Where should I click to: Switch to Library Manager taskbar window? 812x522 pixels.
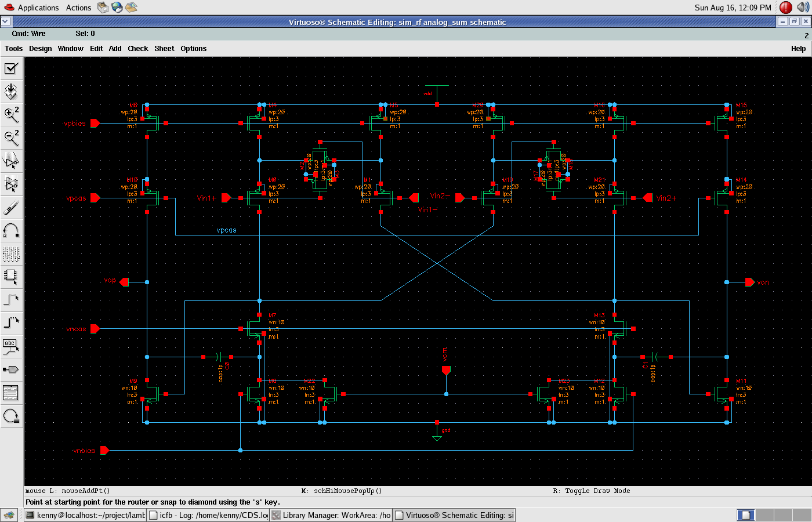[331, 515]
